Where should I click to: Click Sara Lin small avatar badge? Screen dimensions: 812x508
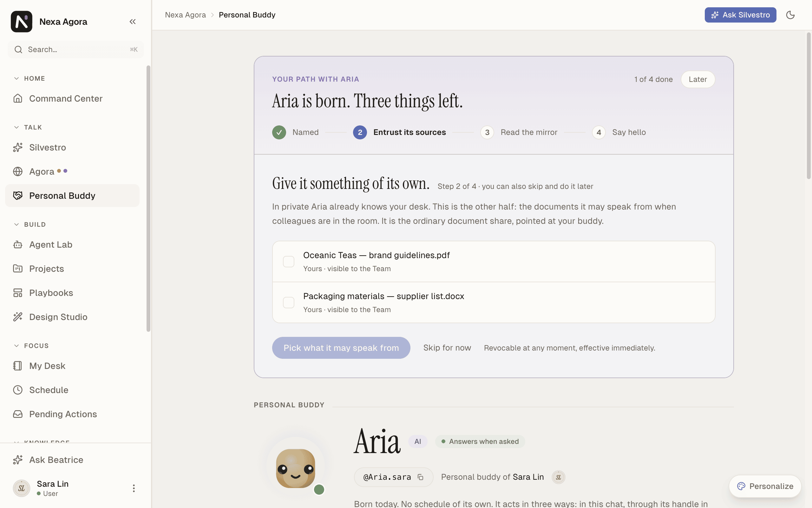point(558,477)
